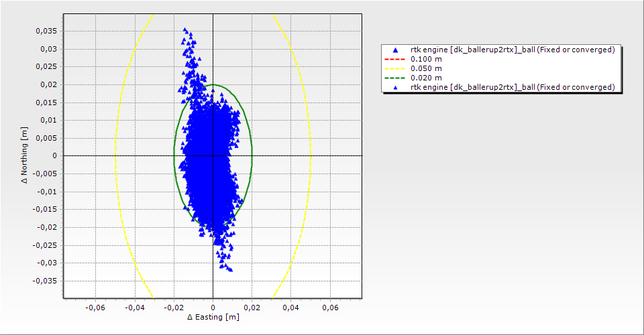The height and width of the screenshot is (335, 644).
Task: Click the 0,02 Northing axis tick label
Action: click(x=48, y=84)
